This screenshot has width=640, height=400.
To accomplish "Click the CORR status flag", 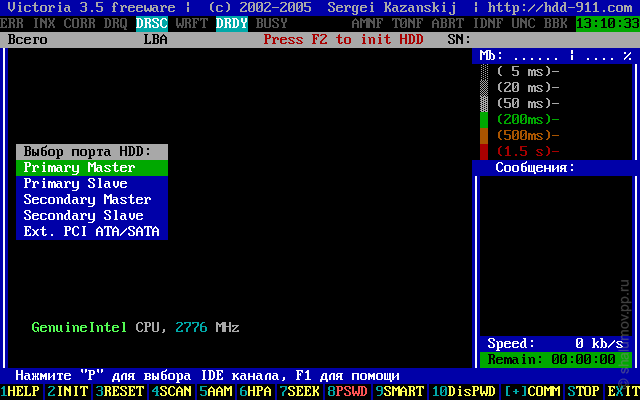I will click(x=80, y=24).
